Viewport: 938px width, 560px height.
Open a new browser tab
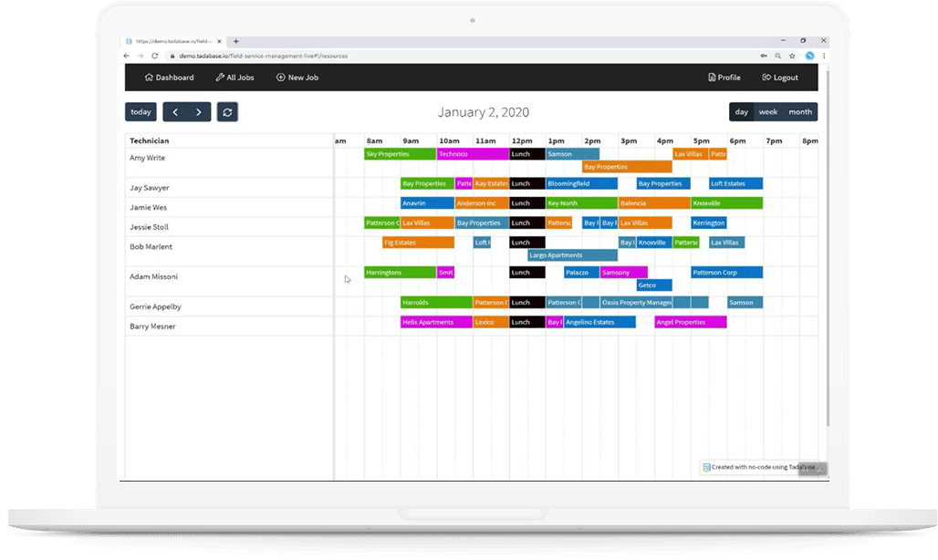coord(236,41)
